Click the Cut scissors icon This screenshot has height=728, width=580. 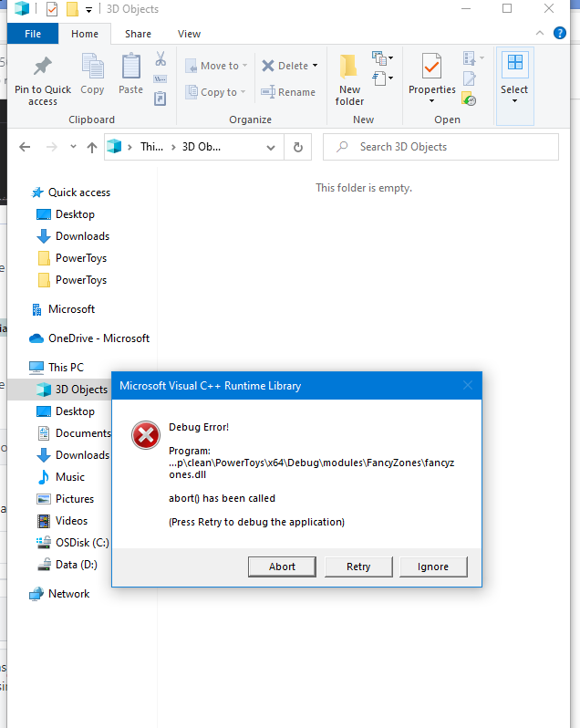click(161, 59)
